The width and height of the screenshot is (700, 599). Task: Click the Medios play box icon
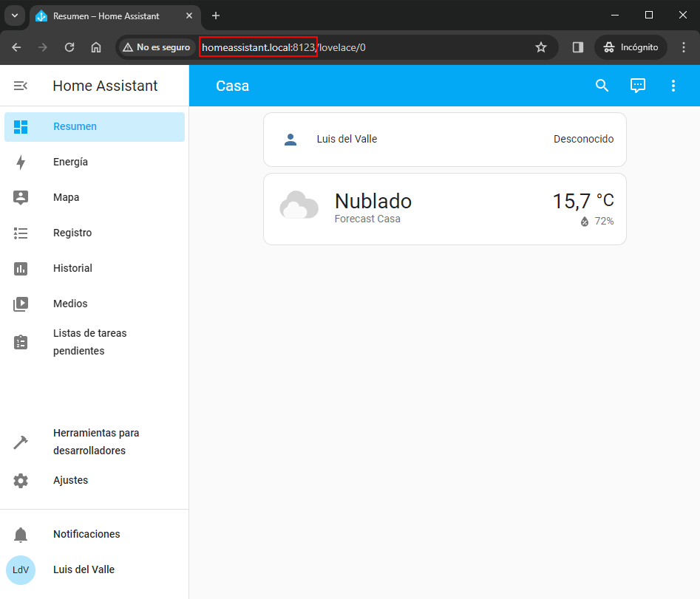21,304
